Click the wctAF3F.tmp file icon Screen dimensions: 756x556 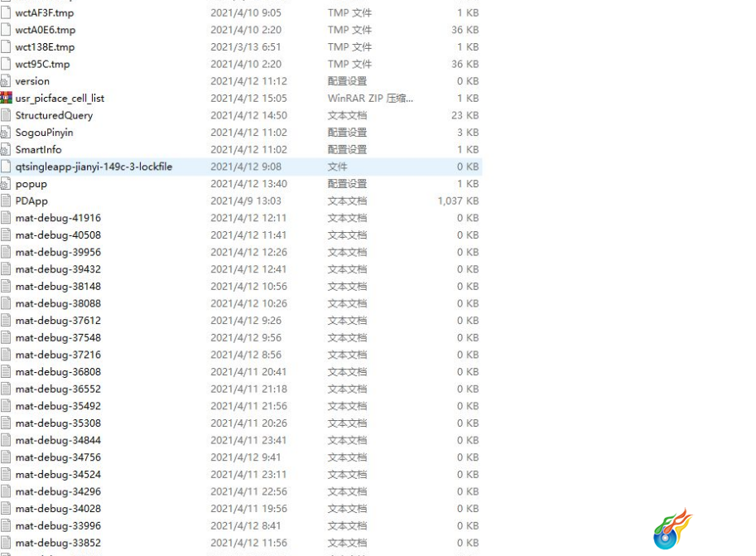point(6,13)
